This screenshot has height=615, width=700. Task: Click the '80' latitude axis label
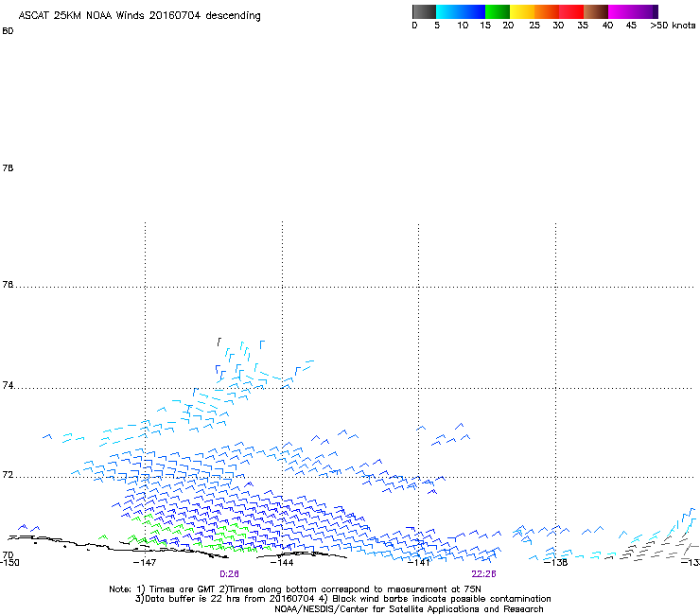[8, 31]
